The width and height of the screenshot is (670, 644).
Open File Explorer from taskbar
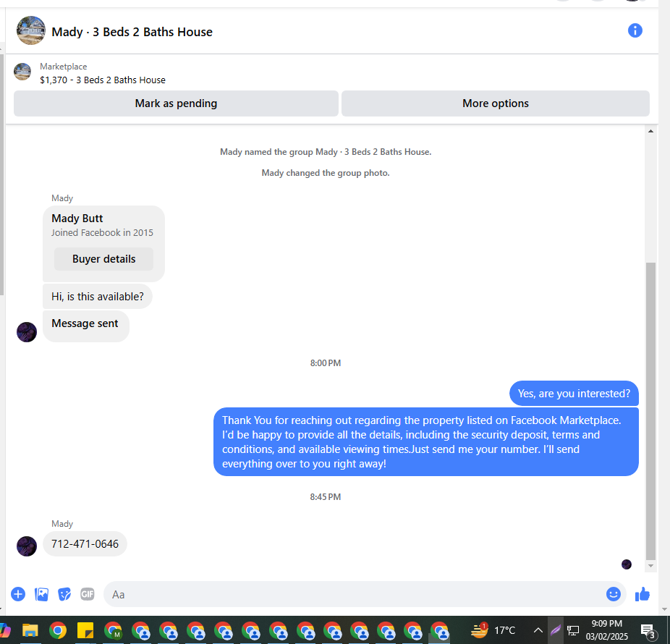[30, 630]
